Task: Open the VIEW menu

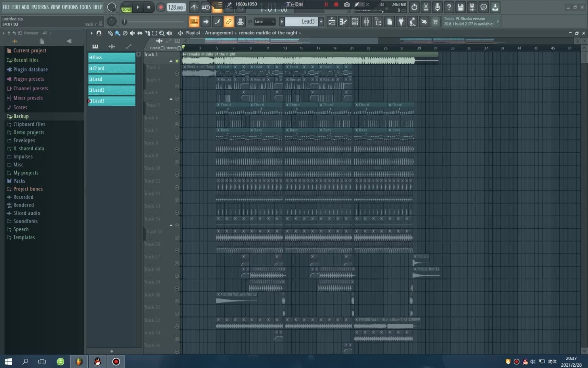Action: [55, 7]
